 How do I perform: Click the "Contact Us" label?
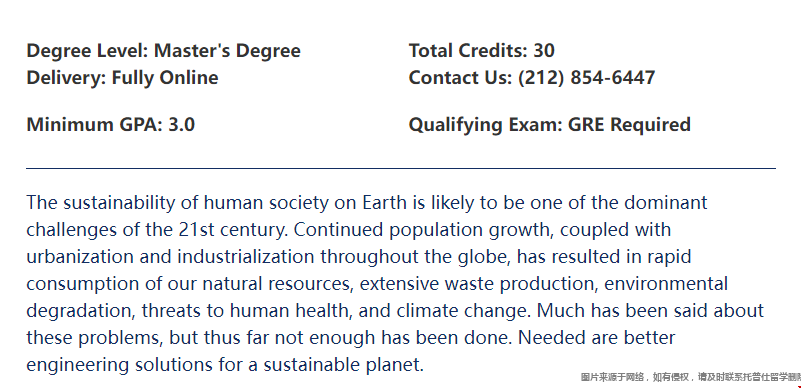tap(459, 78)
